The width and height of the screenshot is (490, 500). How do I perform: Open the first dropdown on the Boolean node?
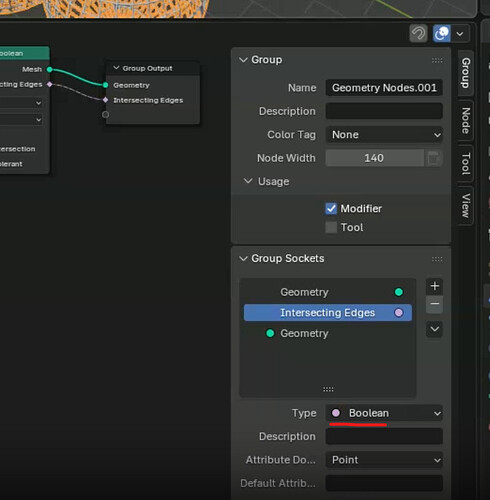point(21,103)
